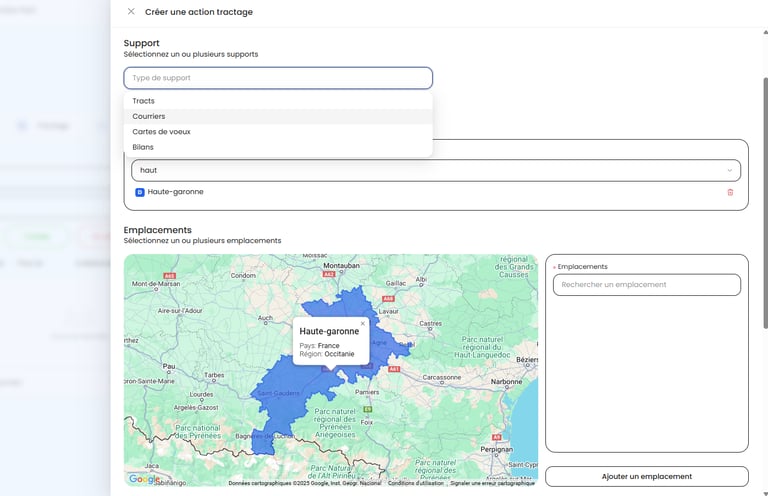This screenshot has width=768, height=496.
Task: Select the Haute-garonne zone entry
Action: coord(175,192)
